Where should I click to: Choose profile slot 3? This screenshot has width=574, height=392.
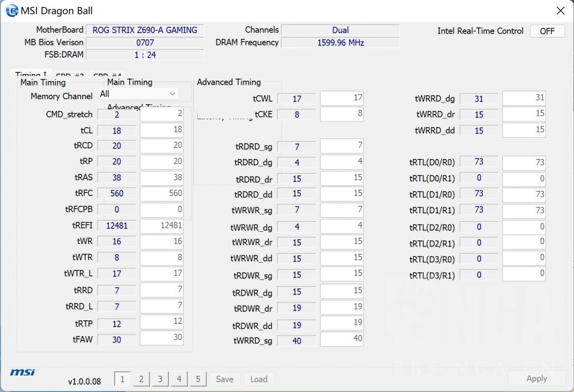160,379
